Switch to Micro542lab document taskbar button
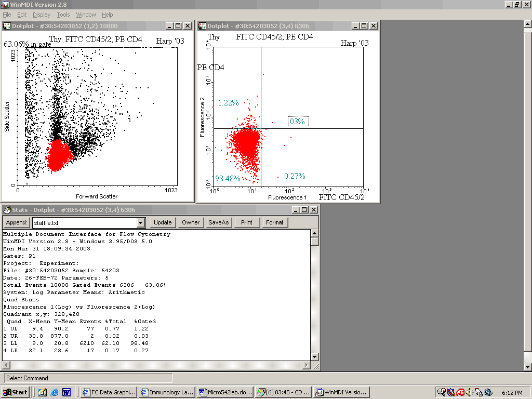 [x=225, y=392]
